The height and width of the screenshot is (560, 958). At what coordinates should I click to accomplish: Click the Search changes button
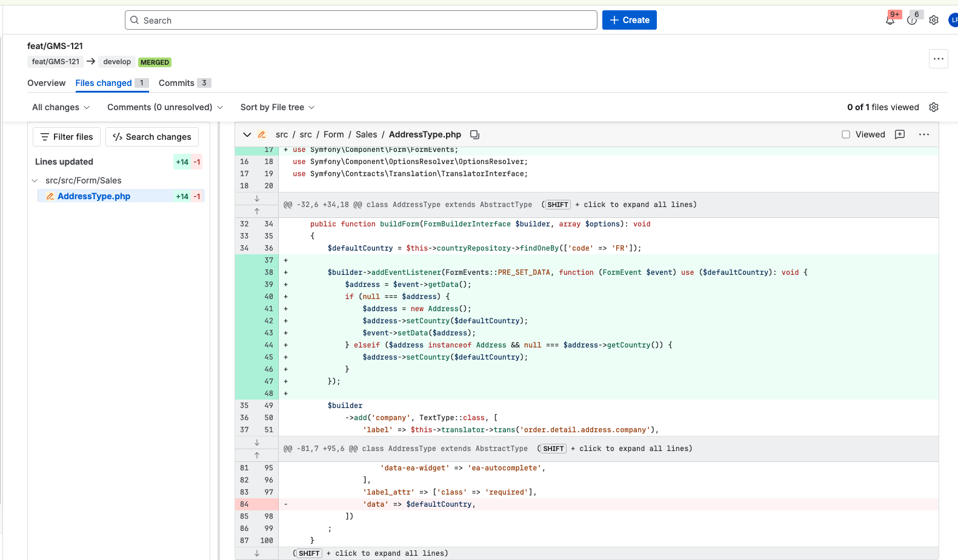coord(152,137)
